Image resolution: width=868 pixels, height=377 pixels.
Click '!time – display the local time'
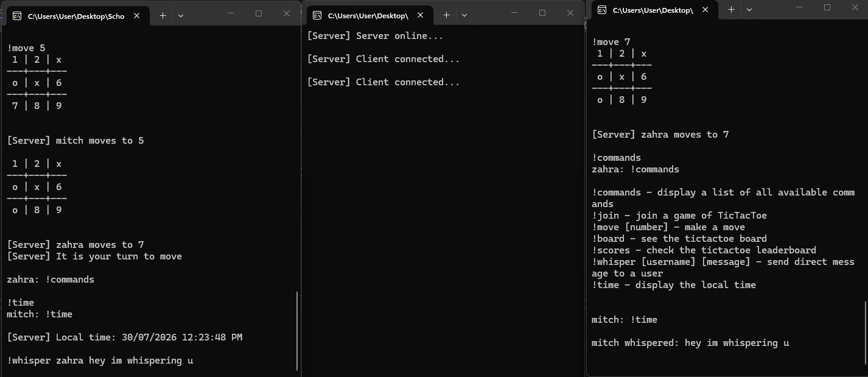674,285
